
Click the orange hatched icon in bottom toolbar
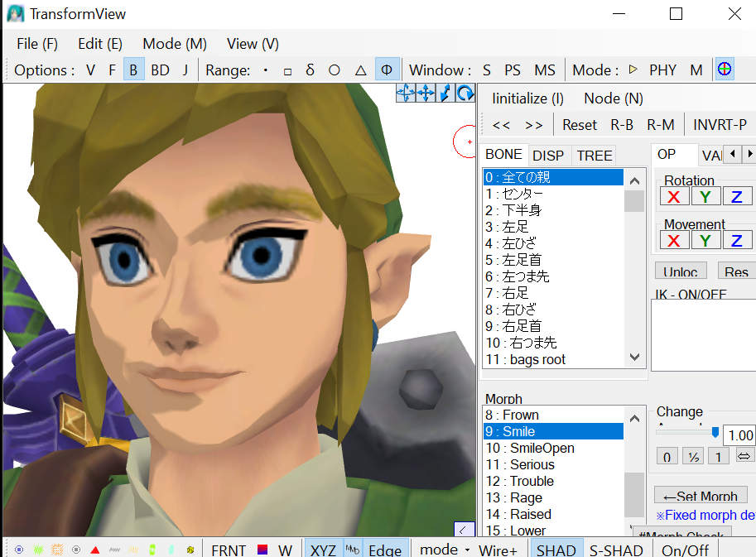(x=57, y=550)
